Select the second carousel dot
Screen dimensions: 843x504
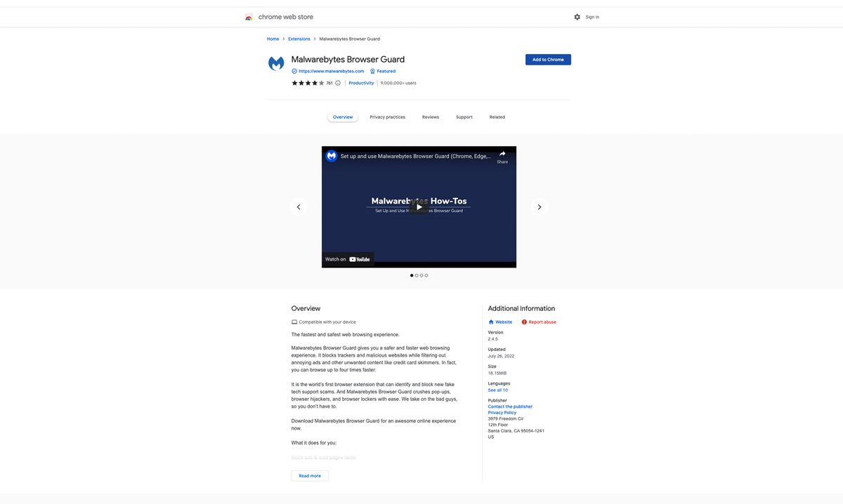pyautogui.click(x=417, y=275)
